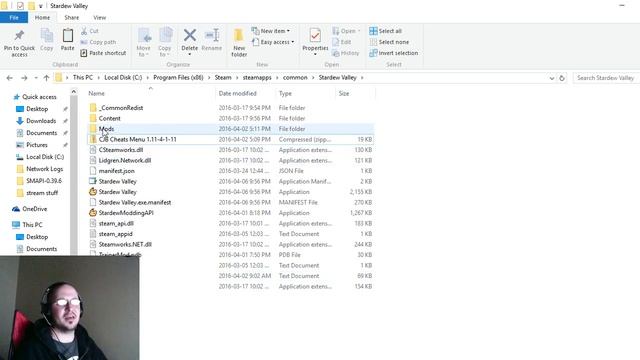
Task: Open the Copy to menu
Action: click(x=165, y=42)
